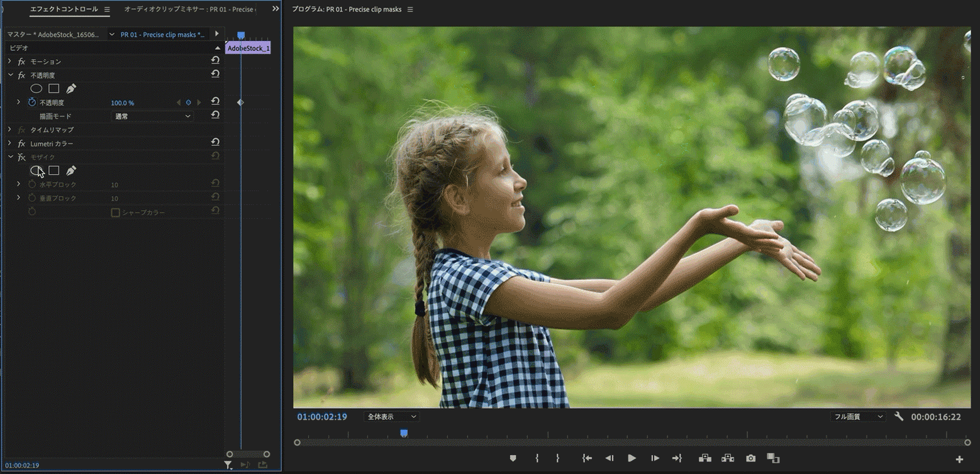
Task: Open the comparison view button
Action: 773,458
